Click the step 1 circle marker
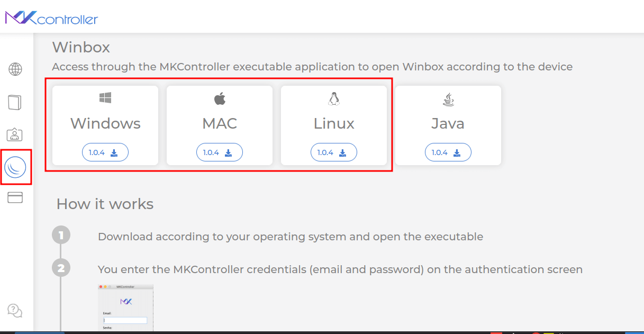This screenshot has height=334, width=644. click(61, 234)
